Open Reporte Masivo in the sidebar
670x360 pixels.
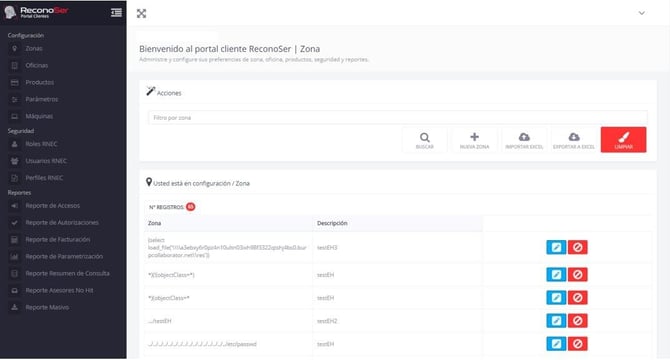(x=47, y=307)
